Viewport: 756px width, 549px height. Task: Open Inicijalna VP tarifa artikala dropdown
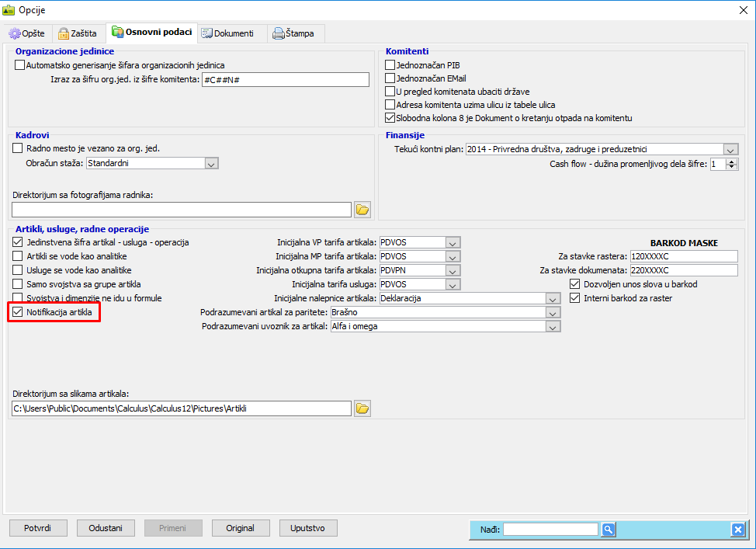click(x=453, y=242)
